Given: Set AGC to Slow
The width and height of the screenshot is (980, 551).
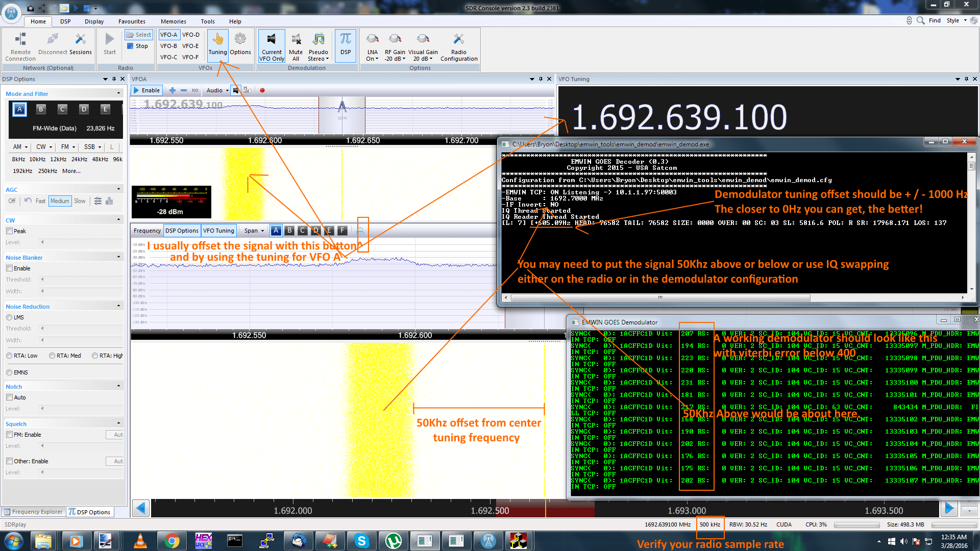Looking at the screenshot, I should [x=80, y=201].
